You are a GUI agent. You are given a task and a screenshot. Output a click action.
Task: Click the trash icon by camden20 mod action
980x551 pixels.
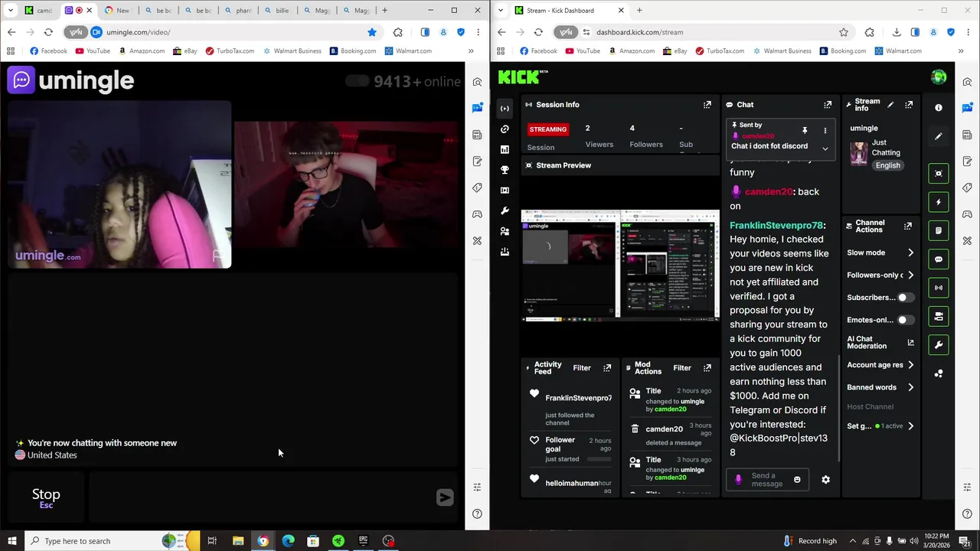coord(635,429)
